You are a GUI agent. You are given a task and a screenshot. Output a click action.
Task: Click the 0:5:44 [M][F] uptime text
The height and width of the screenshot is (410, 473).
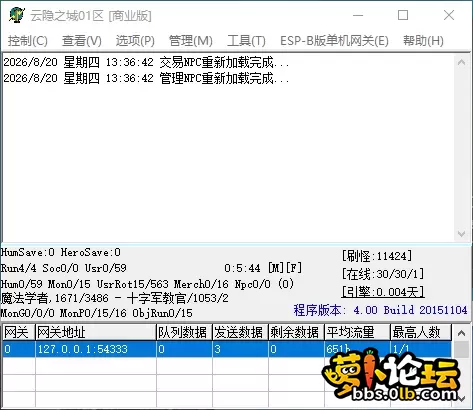tap(263, 268)
